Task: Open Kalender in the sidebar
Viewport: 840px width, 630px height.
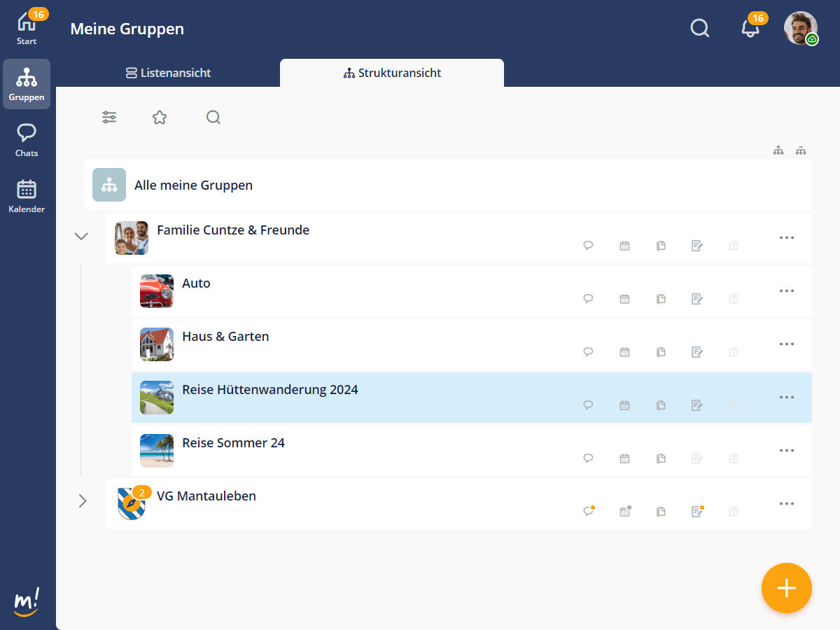Action: 27,196
